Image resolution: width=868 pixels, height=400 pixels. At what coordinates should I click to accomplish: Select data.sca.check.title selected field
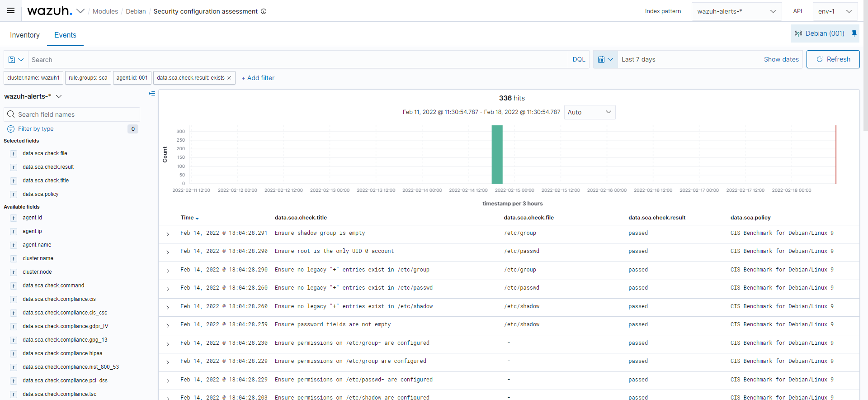click(x=46, y=181)
